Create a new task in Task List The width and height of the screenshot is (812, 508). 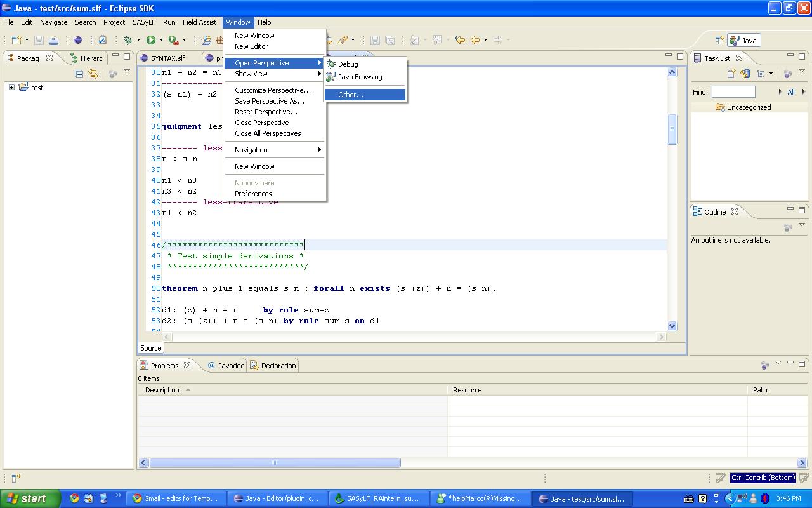[731, 74]
